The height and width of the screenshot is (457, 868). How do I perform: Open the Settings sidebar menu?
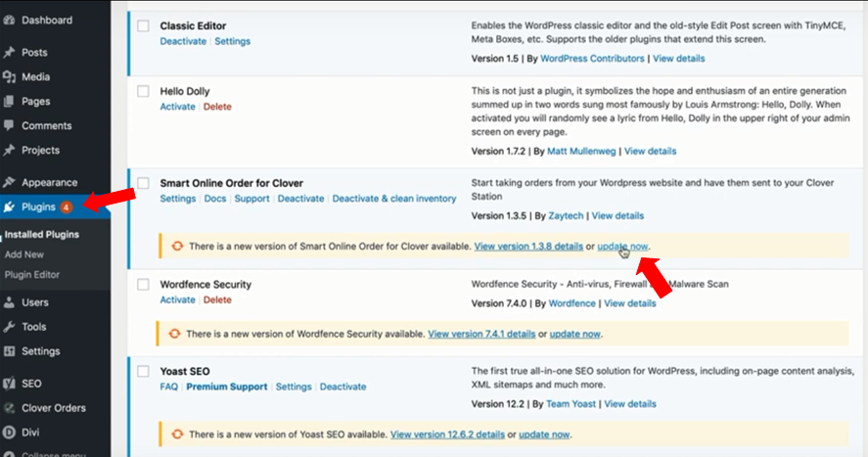(40, 351)
